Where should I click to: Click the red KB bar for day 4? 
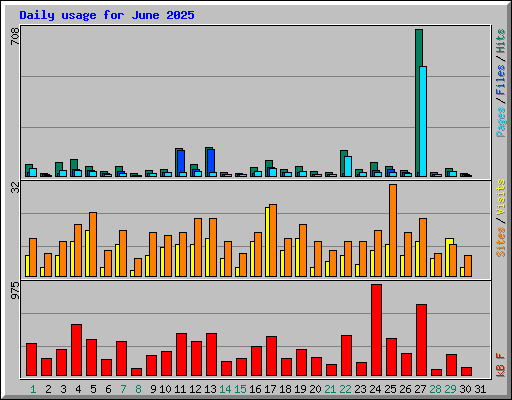point(76,350)
